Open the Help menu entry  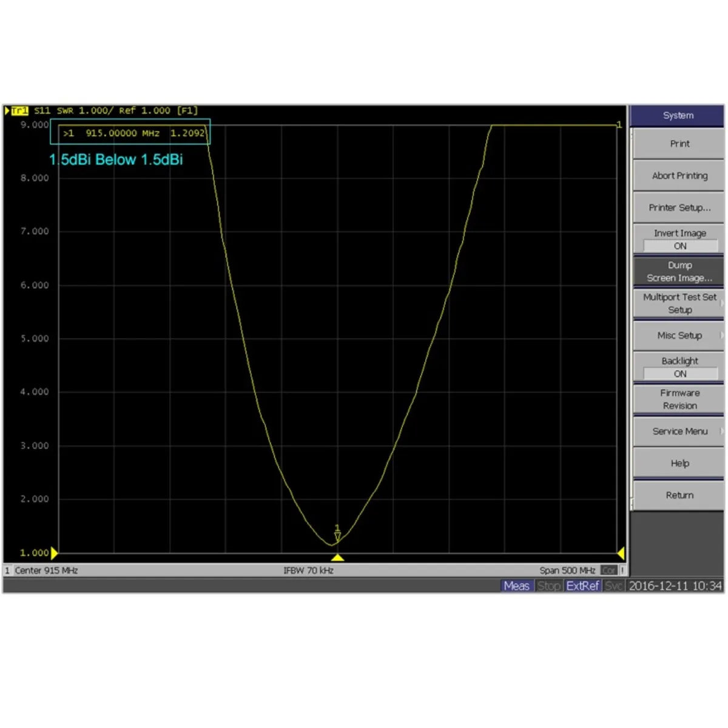click(678, 463)
